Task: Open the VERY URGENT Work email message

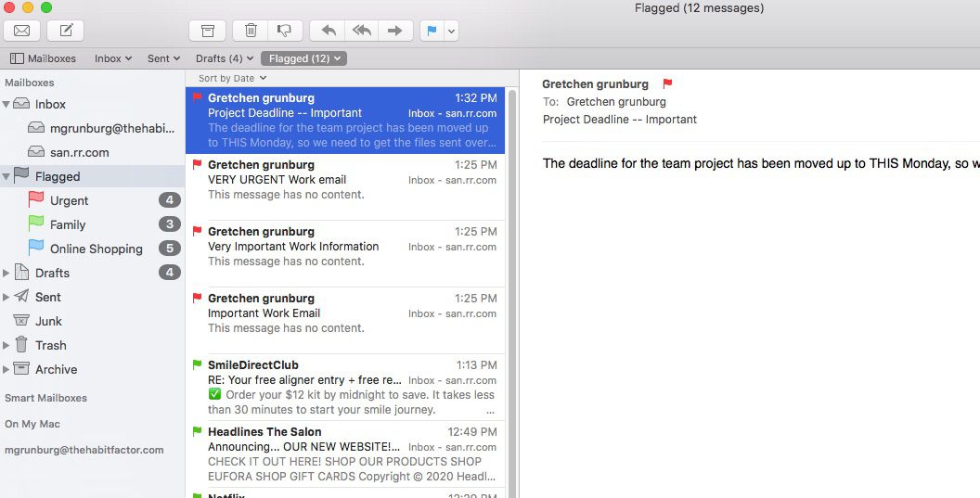Action: (x=345, y=186)
